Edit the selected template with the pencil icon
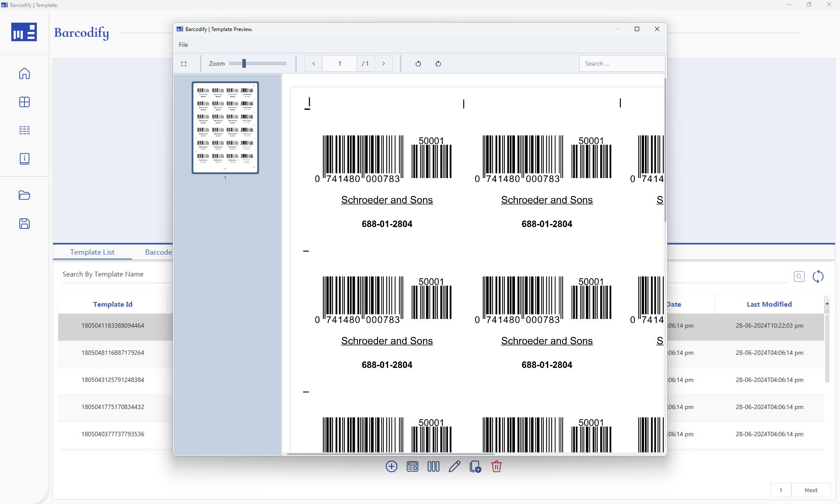The width and height of the screenshot is (840, 504). tap(454, 466)
